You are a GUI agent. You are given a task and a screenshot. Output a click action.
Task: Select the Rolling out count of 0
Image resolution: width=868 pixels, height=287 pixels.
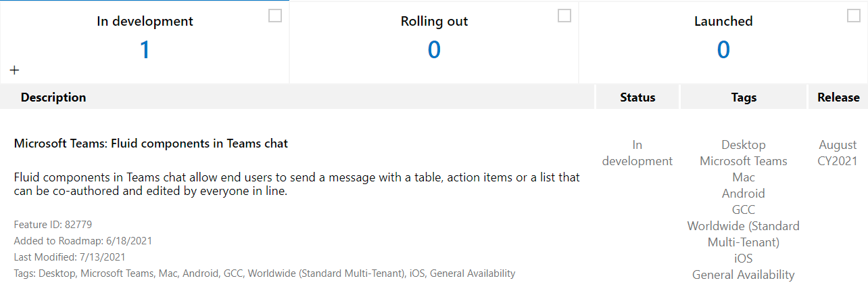click(x=434, y=49)
